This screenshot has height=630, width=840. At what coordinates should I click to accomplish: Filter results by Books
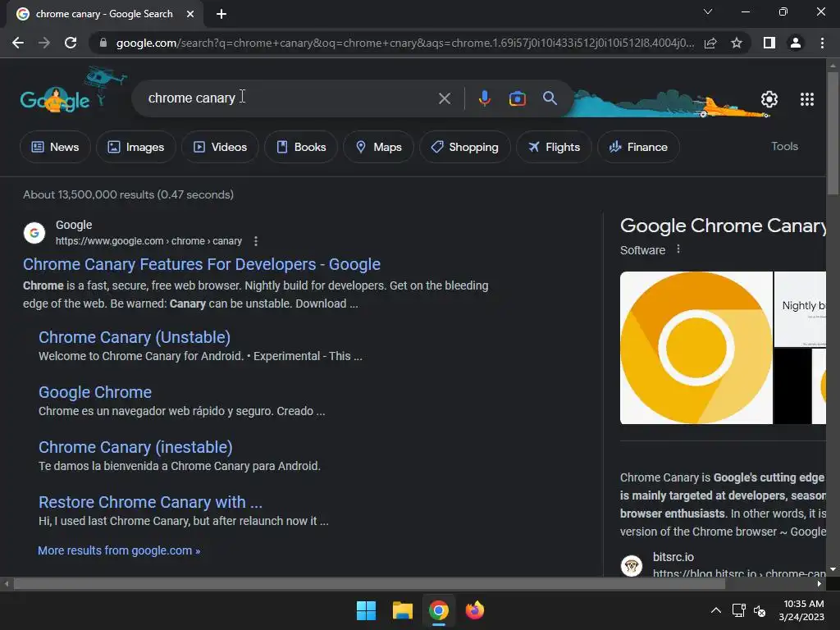[301, 147]
